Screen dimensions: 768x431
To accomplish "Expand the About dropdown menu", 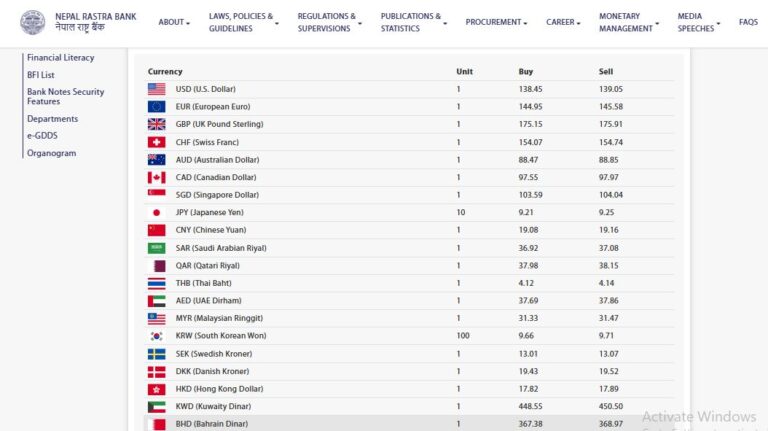I will point(174,22).
